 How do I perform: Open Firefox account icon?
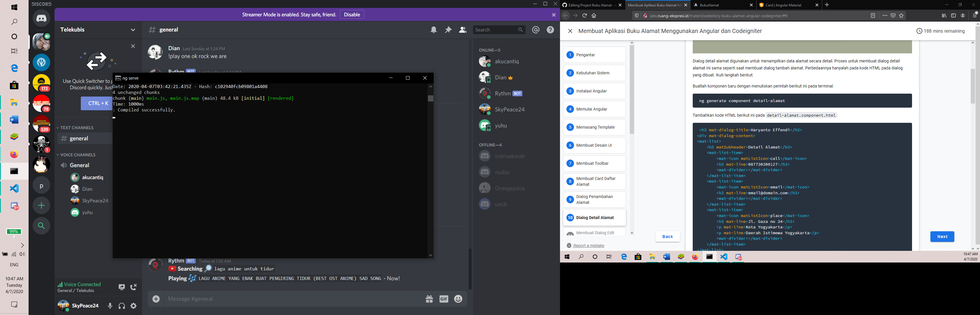click(x=963, y=15)
